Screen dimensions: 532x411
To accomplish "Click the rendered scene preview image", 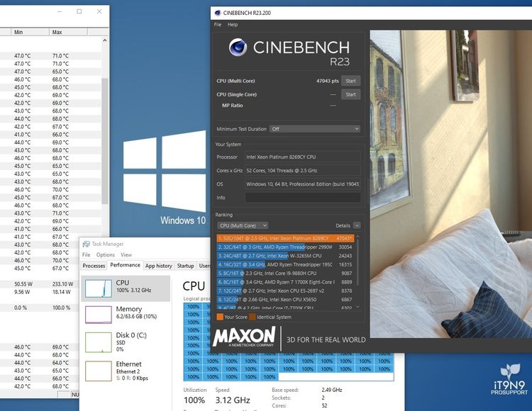I will tap(450, 184).
